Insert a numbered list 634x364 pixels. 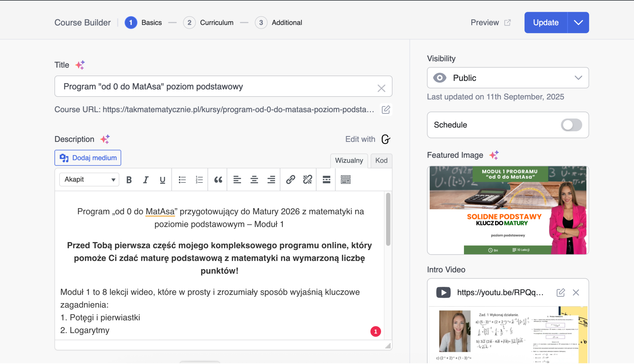(x=199, y=180)
